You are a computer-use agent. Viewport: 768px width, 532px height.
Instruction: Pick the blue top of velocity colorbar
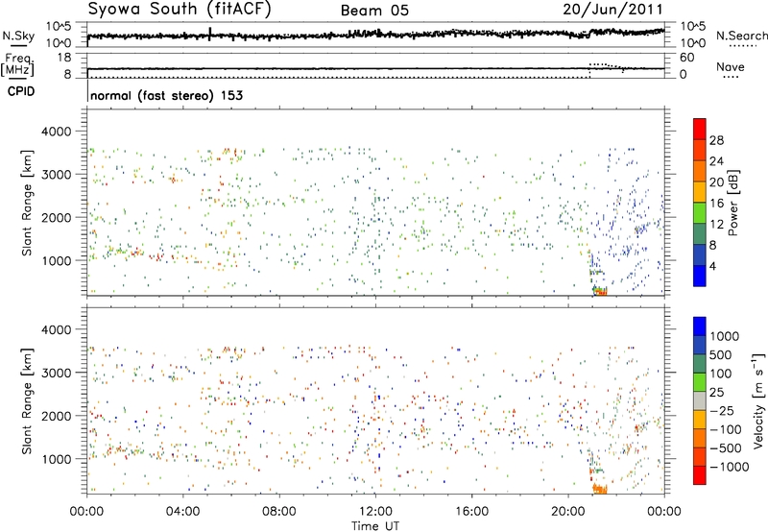[700, 326]
